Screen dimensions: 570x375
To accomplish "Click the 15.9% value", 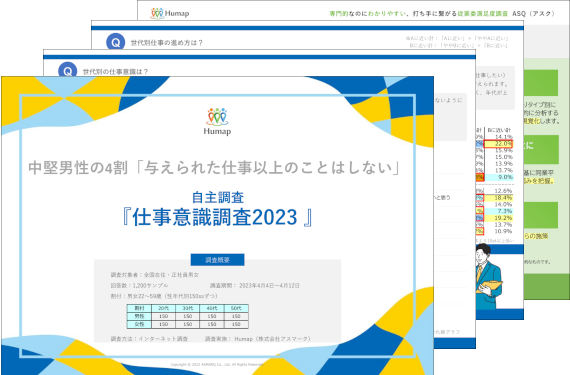I will pos(503,150).
